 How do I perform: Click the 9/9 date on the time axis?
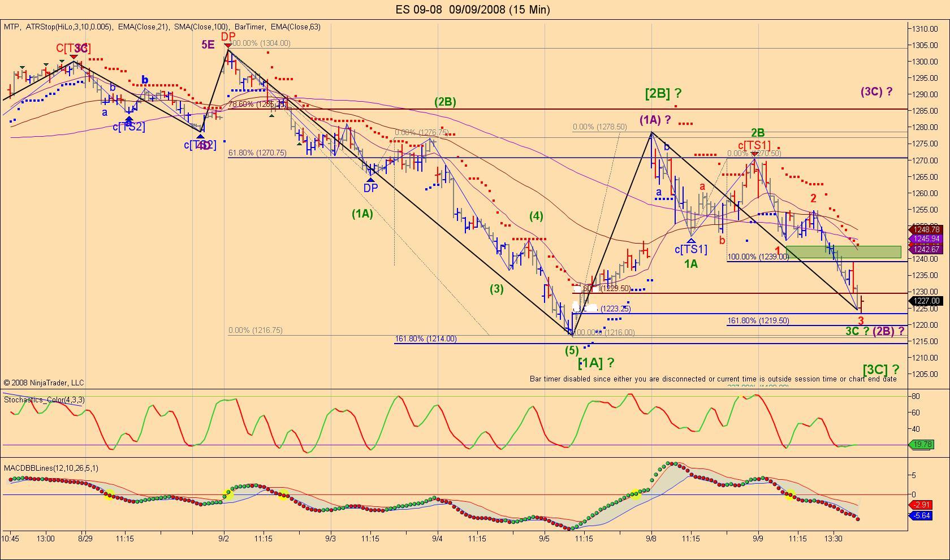pos(758,539)
